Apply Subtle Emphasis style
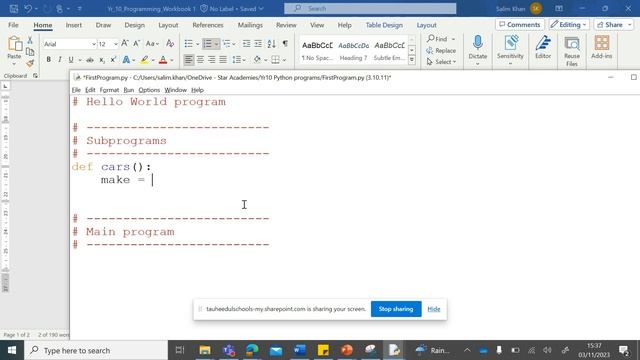640x360 pixels. coord(389,51)
